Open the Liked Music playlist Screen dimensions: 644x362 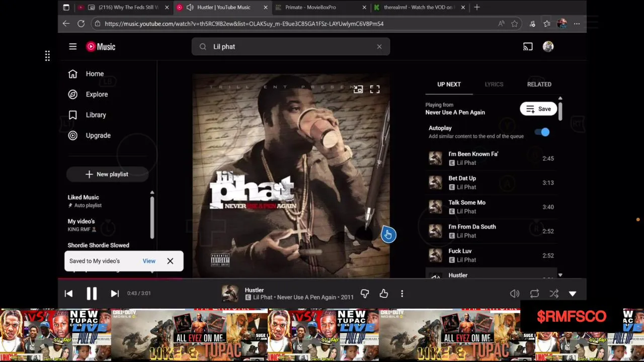click(x=85, y=201)
